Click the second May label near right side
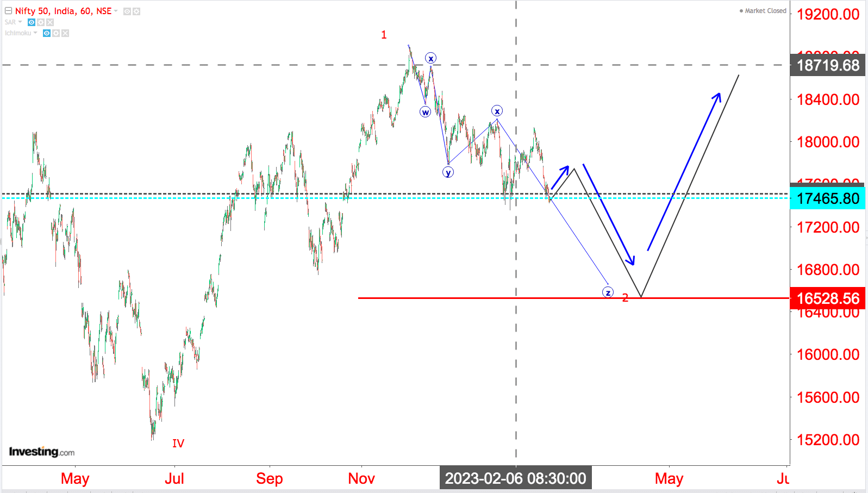Viewport: 868px width, 493px height. tap(669, 479)
